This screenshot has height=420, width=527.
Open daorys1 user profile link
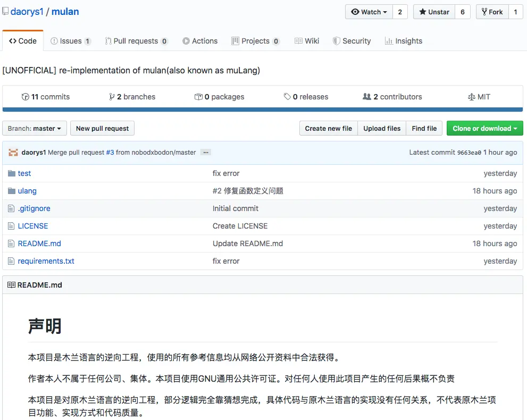coord(27,12)
